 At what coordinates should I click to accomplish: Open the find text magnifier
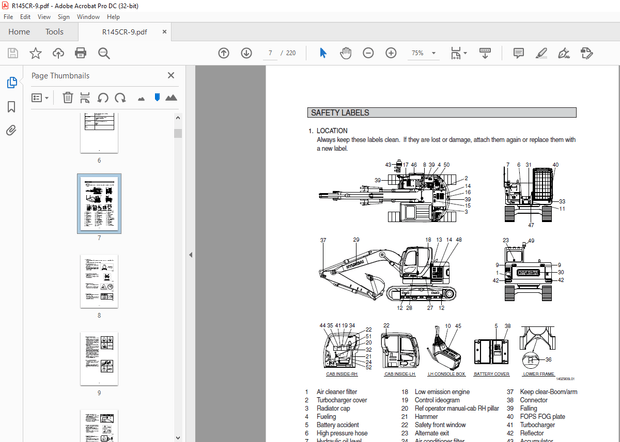point(104,53)
